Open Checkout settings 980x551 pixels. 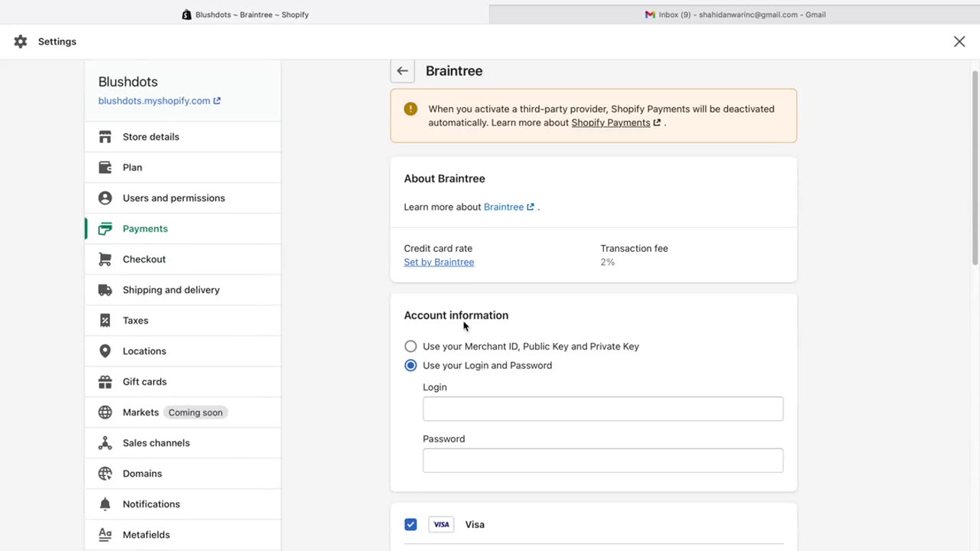[x=183, y=259]
